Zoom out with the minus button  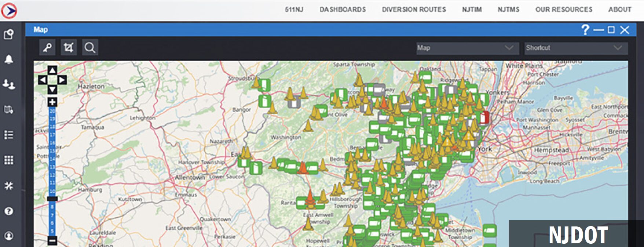pos(52,241)
